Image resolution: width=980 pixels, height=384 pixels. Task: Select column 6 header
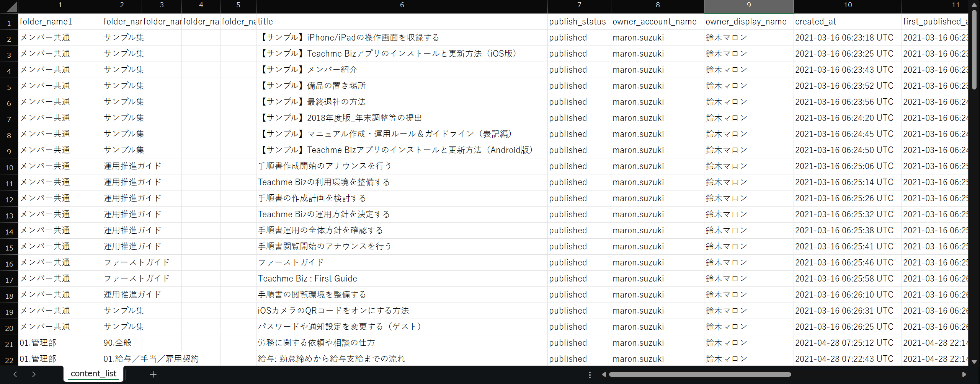[x=402, y=5]
